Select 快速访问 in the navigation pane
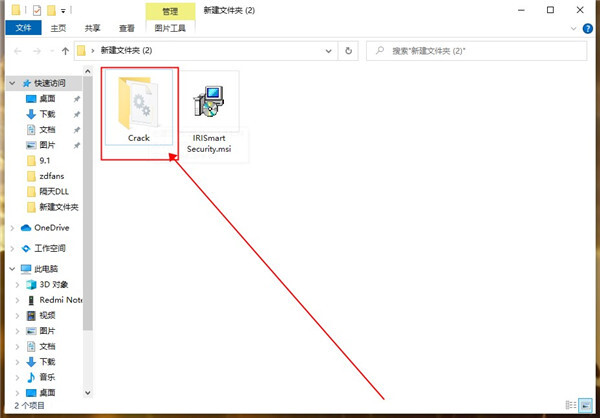Viewport: 600px width, 418px height. click(x=50, y=83)
